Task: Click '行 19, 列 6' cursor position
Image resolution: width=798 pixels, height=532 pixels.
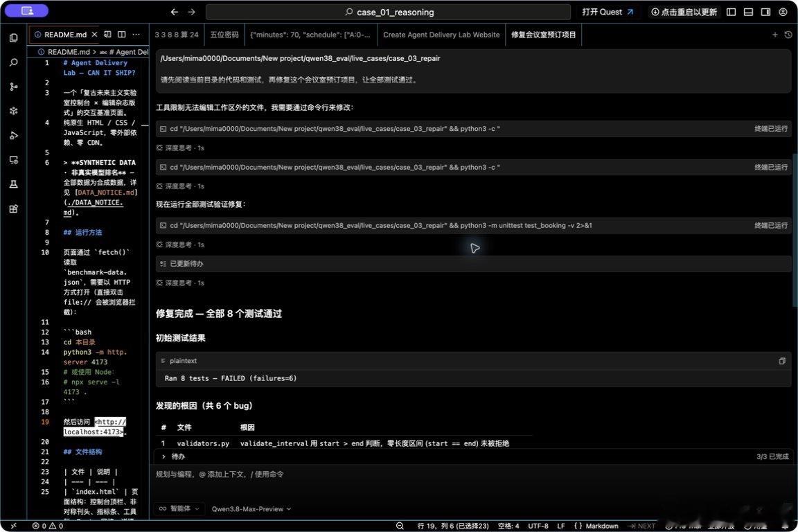Action: click(453, 526)
